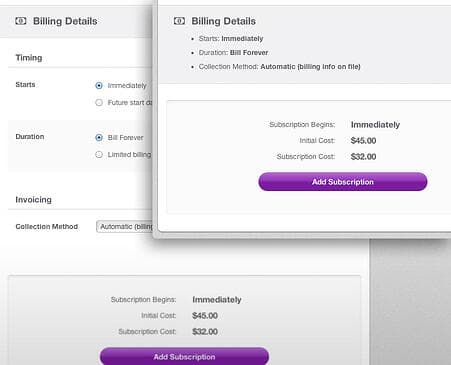Click the Starts field label
Viewport: 451px width, 365px height.
[25, 85]
